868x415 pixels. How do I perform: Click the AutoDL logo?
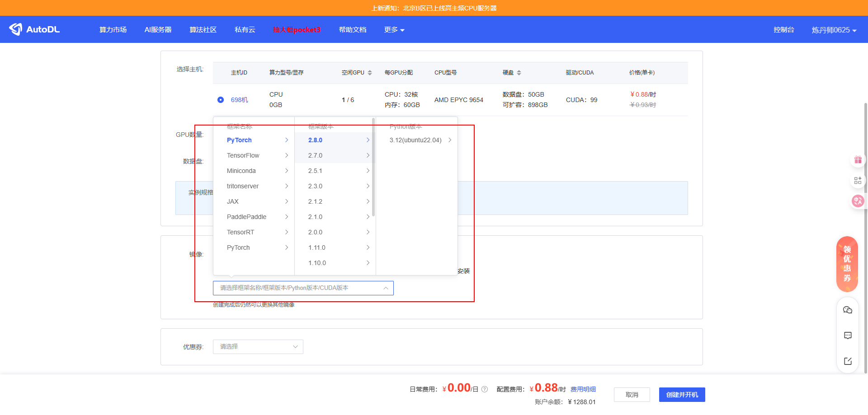[x=34, y=29]
